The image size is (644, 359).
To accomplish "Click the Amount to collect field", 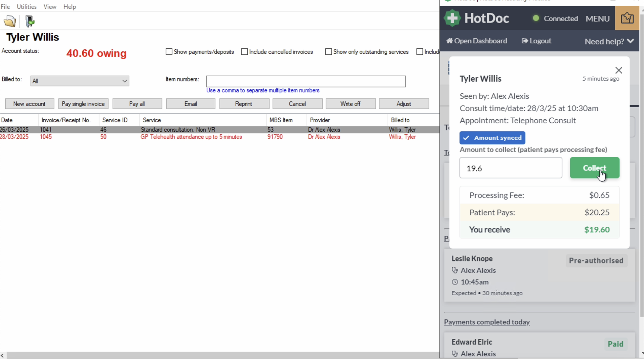I will [511, 168].
